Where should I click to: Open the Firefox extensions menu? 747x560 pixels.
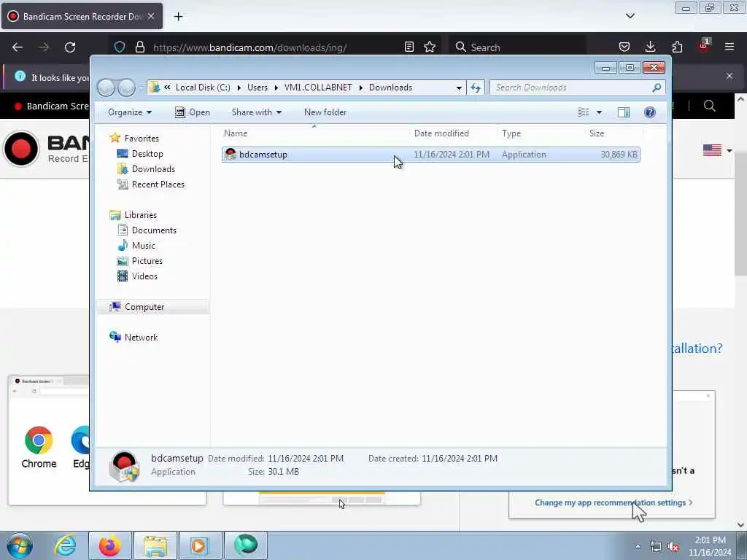point(677,47)
